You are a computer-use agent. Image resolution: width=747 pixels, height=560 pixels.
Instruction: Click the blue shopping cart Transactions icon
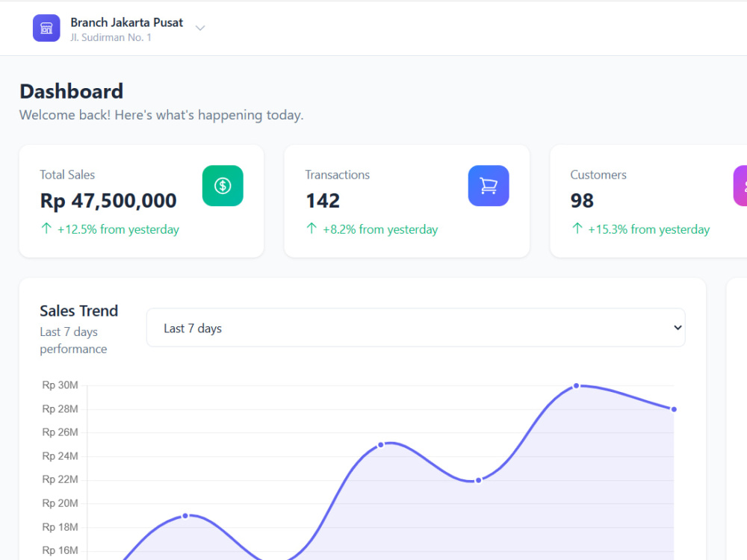pos(489,186)
